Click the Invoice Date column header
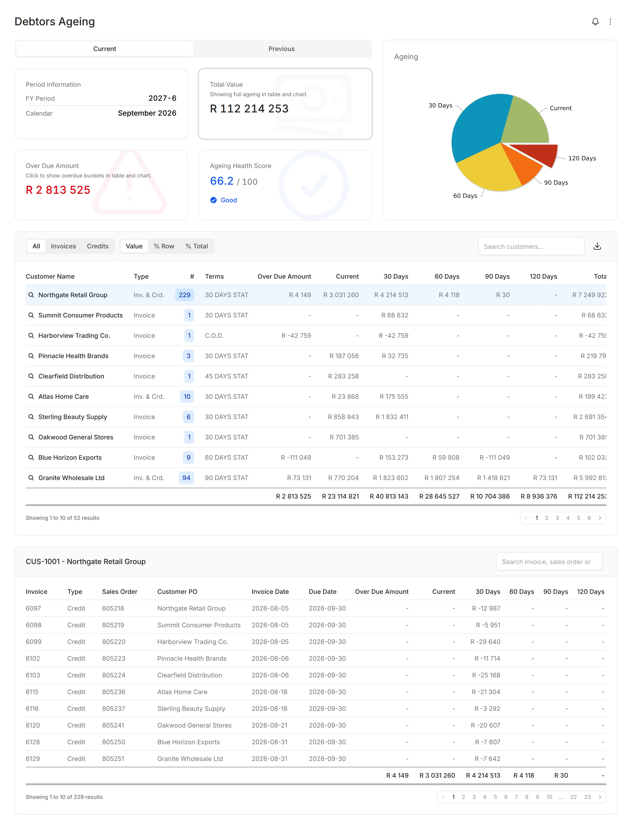Viewport: 632px width, 840px height. (x=270, y=591)
